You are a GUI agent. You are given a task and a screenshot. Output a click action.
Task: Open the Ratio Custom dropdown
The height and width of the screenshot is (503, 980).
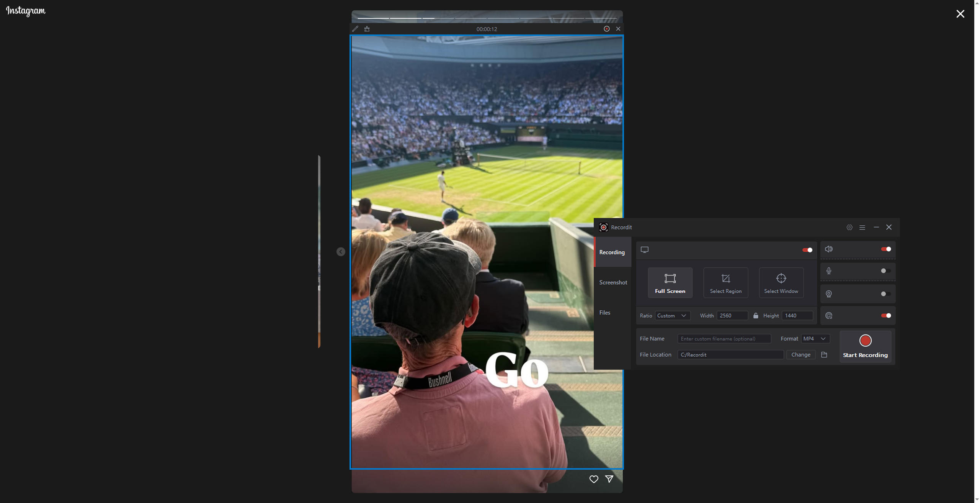pyautogui.click(x=673, y=316)
